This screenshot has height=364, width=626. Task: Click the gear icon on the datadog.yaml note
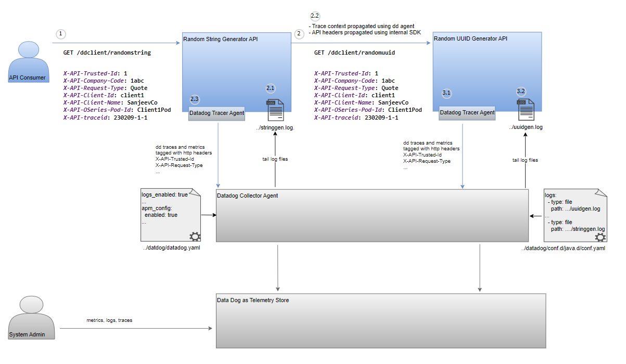point(195,237)
